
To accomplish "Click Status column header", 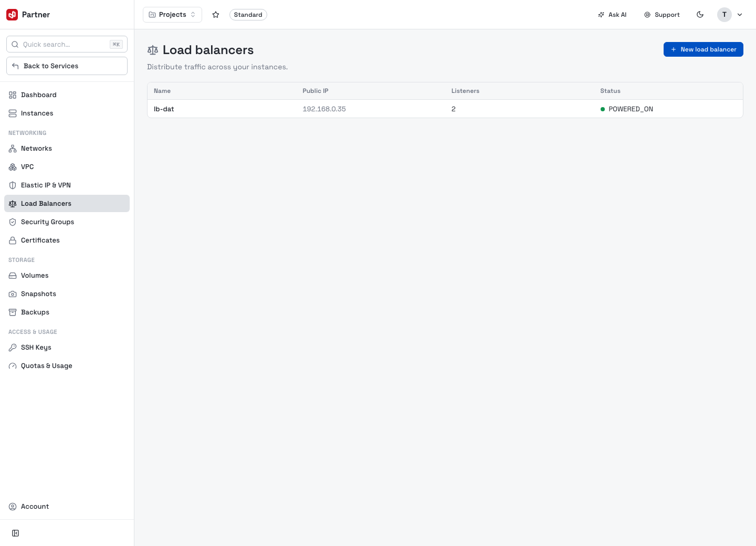I will [x=610, y=91].
